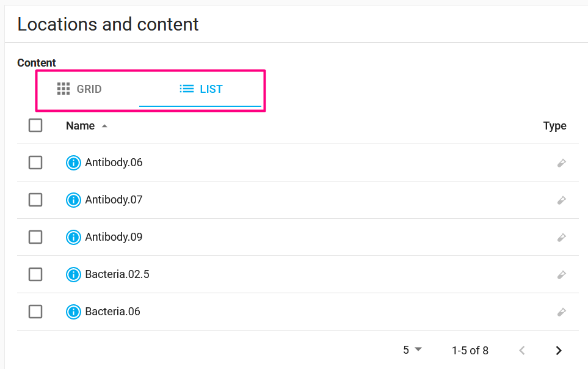Open info icon for Antibody.09
Image resolution: width=588 pixels, height=369 pixels.
click(73, 237)
